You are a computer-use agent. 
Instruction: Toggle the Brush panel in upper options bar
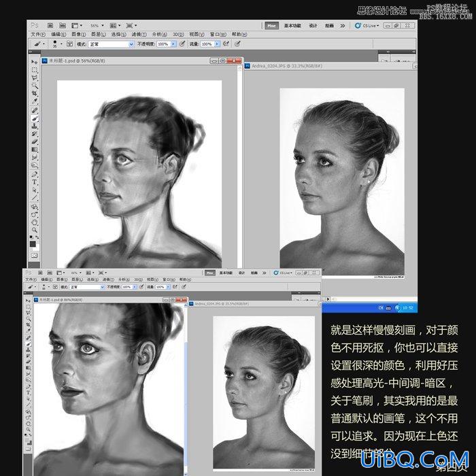pyautogui.click(x=69, y=44)
